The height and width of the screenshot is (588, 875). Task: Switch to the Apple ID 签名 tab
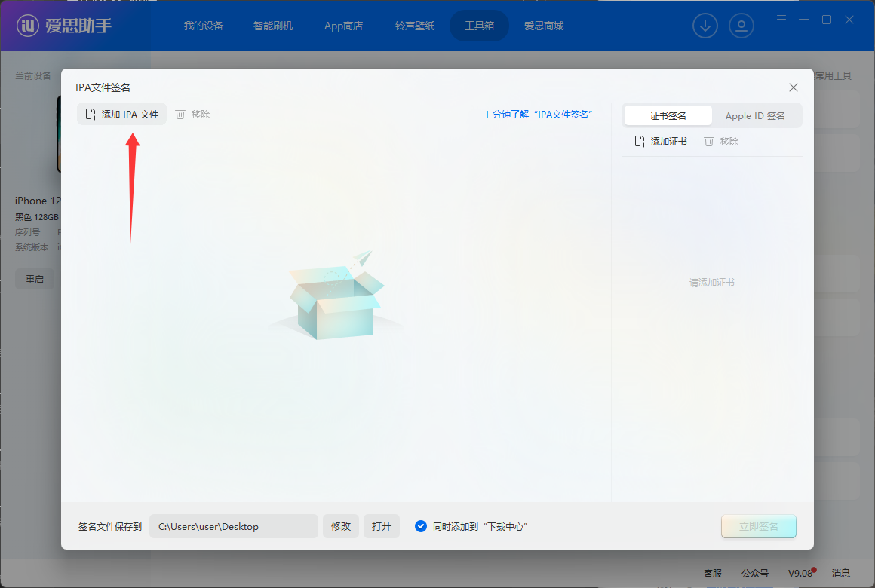coord(755,115)
